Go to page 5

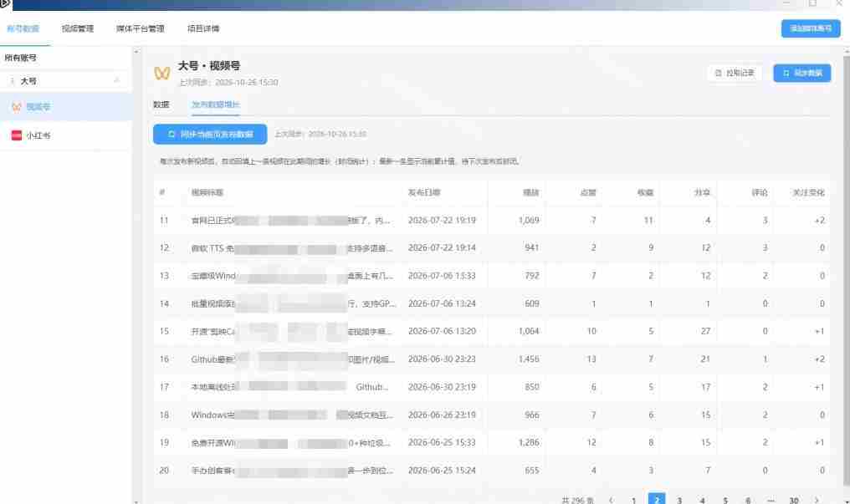tap(725, 500)
